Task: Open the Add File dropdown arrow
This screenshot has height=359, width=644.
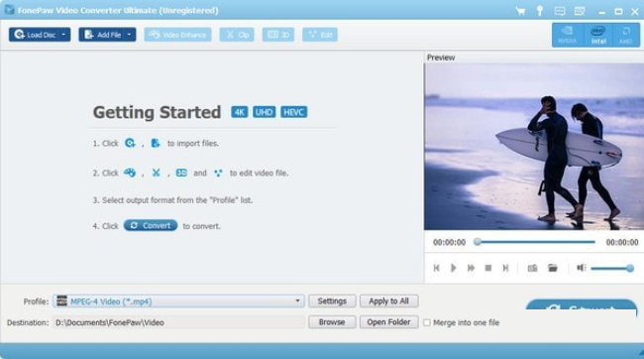Action: pos(130,35)
